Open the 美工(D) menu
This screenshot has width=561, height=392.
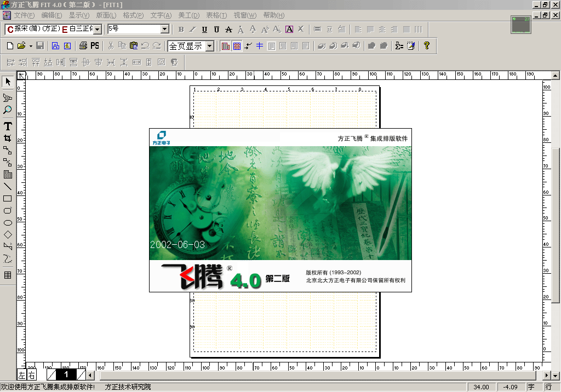coord(189,15)
